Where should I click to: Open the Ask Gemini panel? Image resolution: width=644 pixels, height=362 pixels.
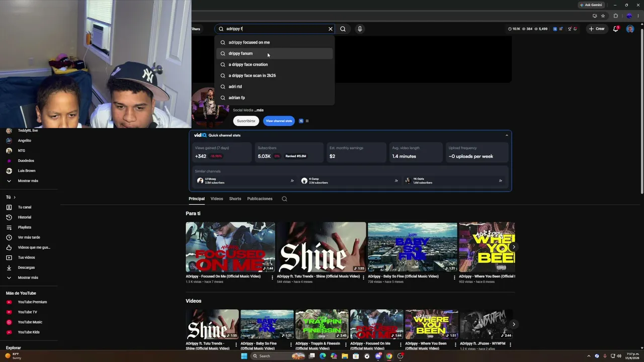coord(591,5)
